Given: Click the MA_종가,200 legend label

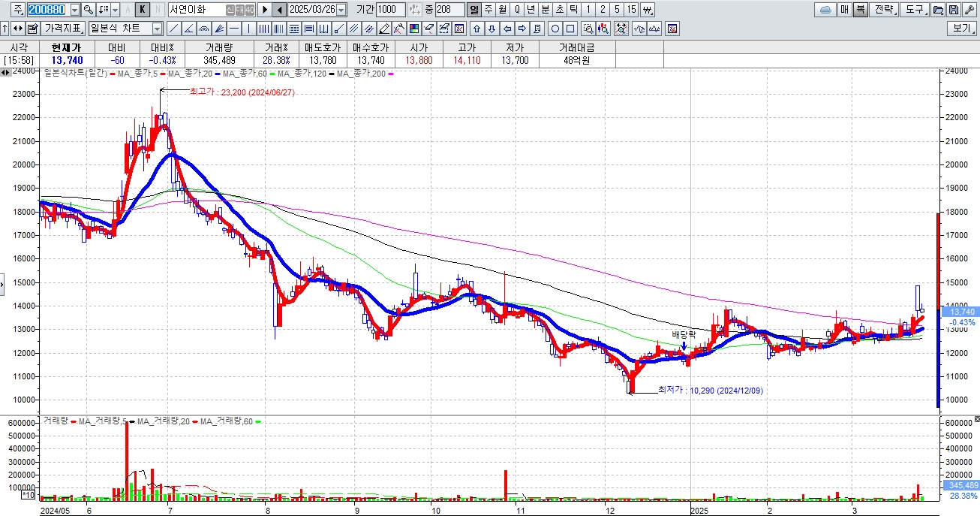Looking at the screenshot, I should [362, 74].
